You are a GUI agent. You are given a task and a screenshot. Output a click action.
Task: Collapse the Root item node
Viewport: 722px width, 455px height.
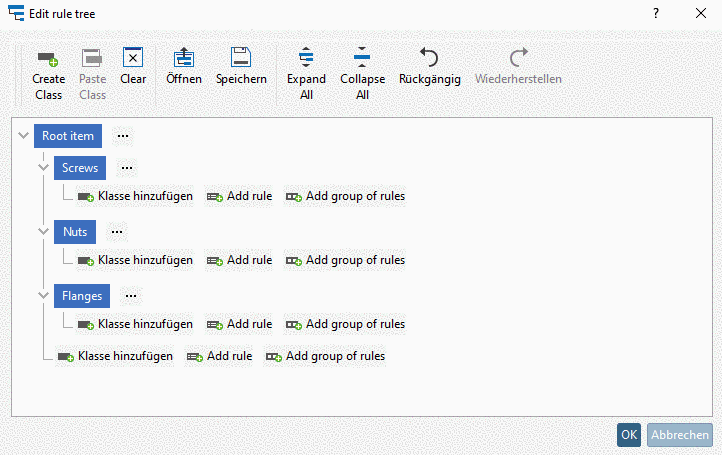(23, 135)
